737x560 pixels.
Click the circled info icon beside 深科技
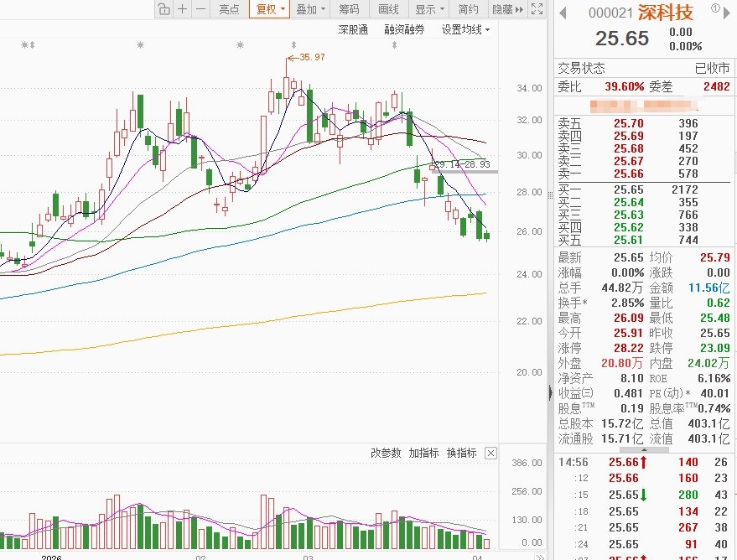click(x=715, y=8)
